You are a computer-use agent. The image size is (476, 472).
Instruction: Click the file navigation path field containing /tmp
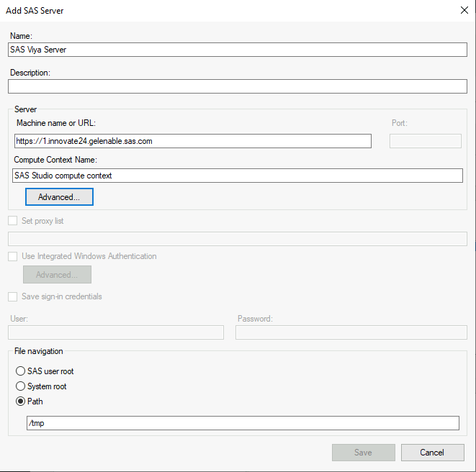[242, 423]
